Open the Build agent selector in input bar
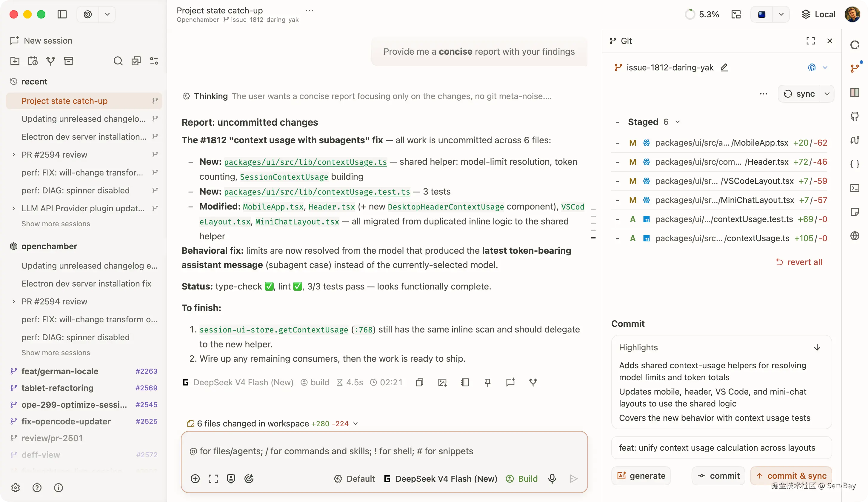Image resolution: width=868 pixels, height=502 pixels. pos(522,479)
